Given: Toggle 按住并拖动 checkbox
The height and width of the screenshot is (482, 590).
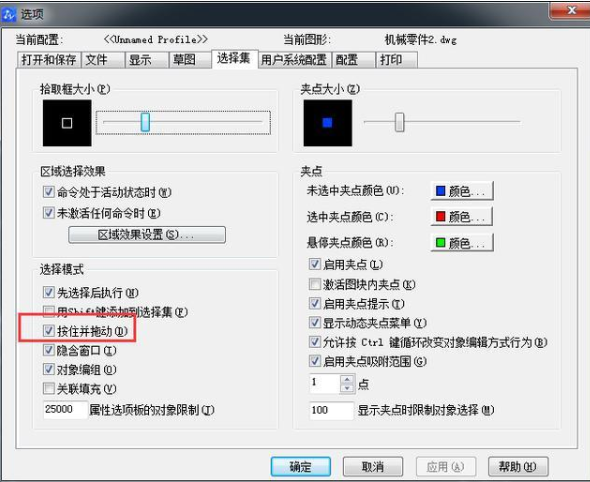Looking at the screenshot, I should [49, 331].
